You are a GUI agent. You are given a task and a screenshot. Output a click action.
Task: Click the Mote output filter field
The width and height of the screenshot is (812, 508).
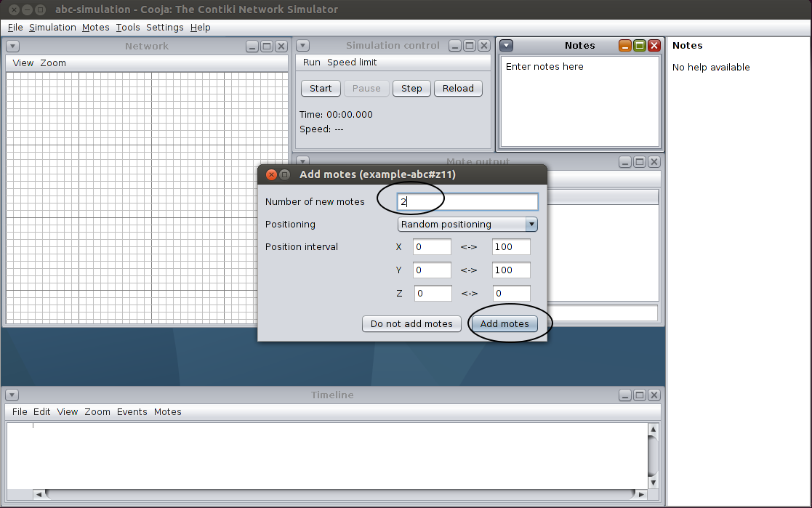pos(603,313)
